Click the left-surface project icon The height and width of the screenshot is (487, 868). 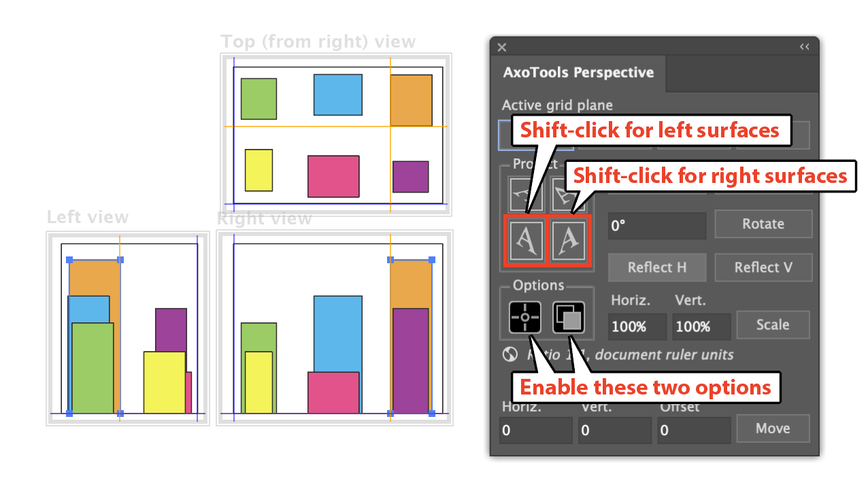tap(524, 241)
